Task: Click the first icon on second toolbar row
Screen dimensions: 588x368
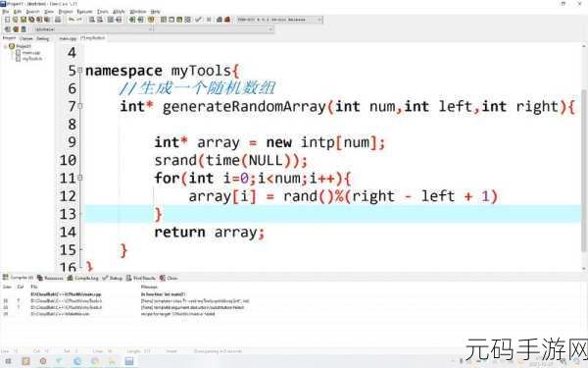Action: coord(8,28)
